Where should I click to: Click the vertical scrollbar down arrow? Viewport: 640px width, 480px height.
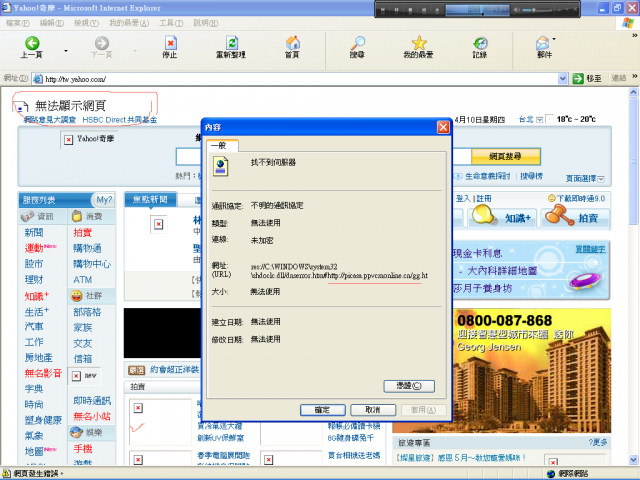(x=634, y=460)
